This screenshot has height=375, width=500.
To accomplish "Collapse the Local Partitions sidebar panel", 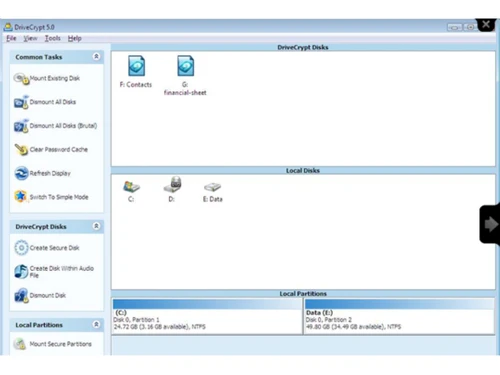I will pyautogui.click(x=96, y=324).
